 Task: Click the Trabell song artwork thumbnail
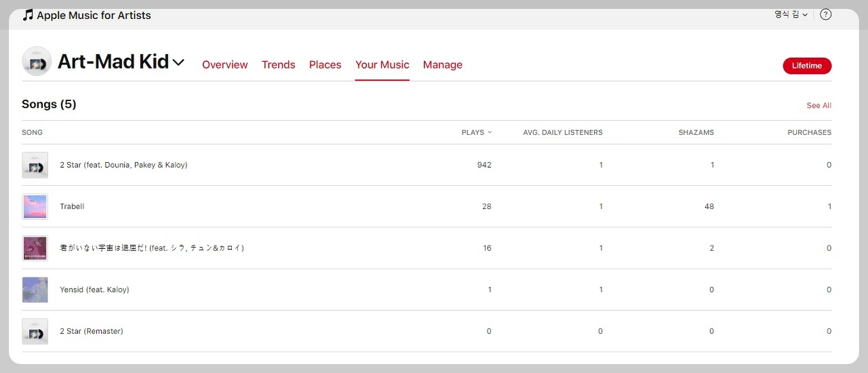[x=35, y=206]
